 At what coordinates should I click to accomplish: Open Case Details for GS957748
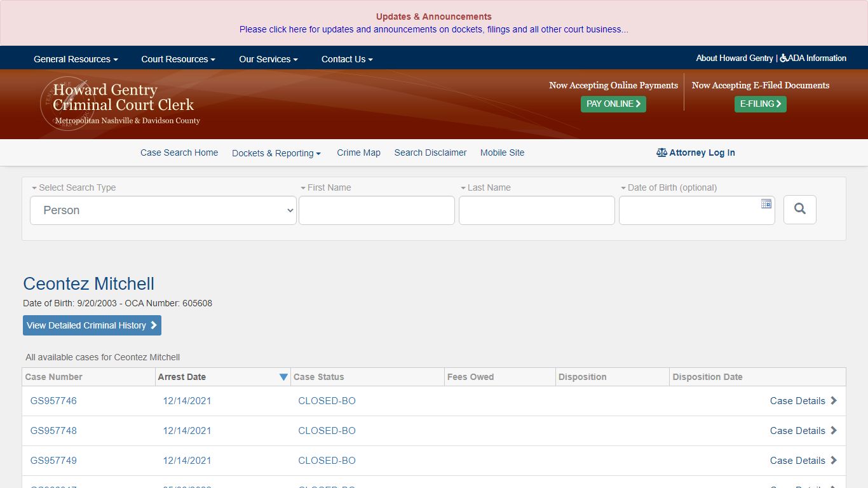point(803,431)
